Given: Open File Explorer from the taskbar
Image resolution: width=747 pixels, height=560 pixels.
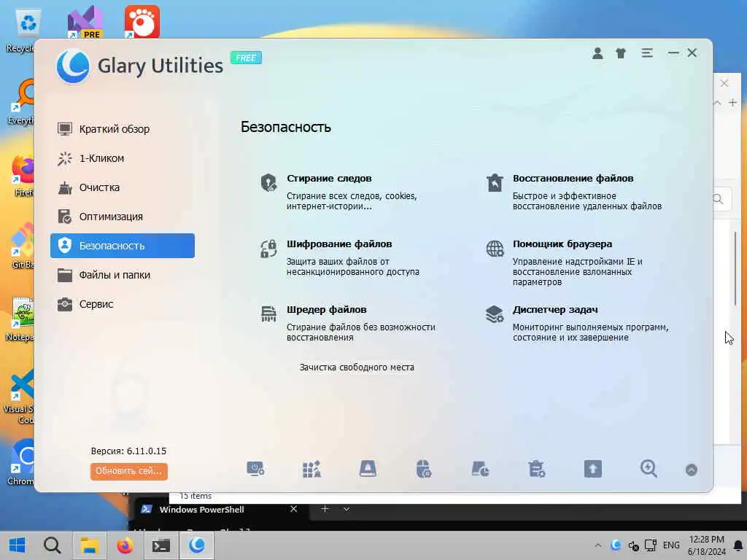Looking at the screenshot, I should [89, 545].
